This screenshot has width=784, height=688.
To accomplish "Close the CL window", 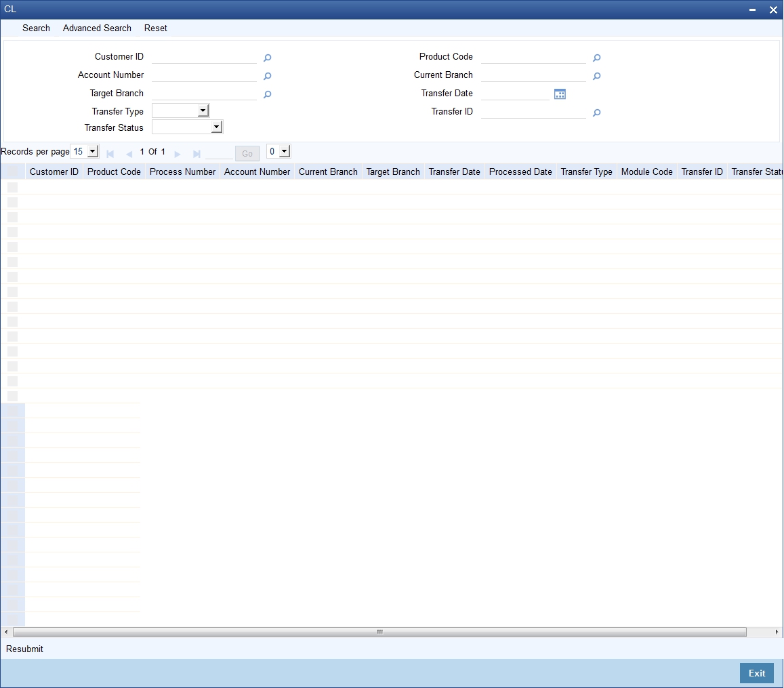I will [773, 10].
